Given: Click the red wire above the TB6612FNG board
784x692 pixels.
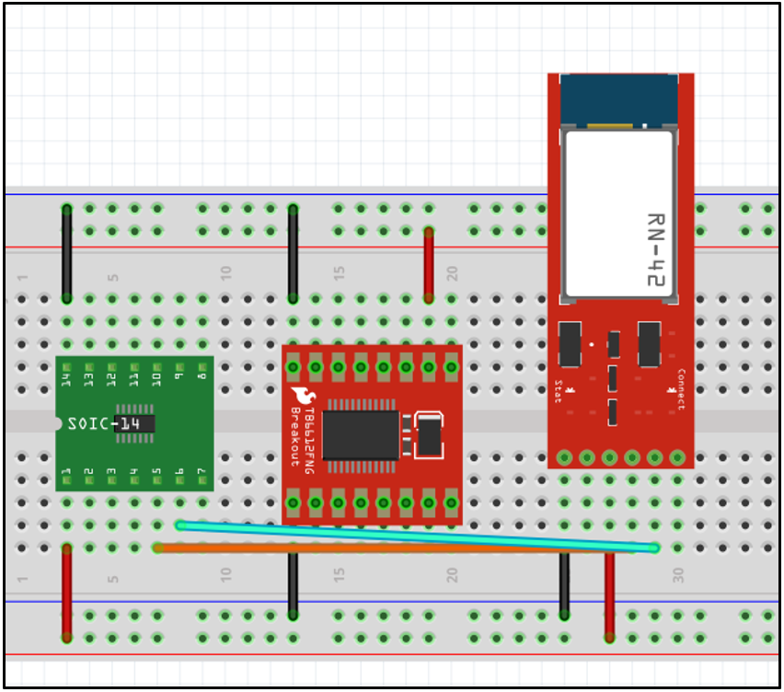Looking at the screenshot, I should click(429, 265).
